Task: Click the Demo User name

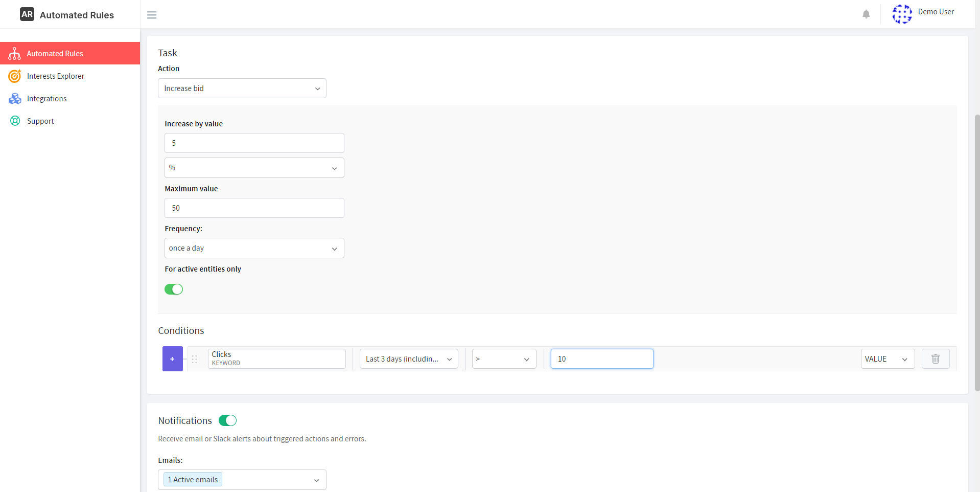Action: click(x=936, y=12)
